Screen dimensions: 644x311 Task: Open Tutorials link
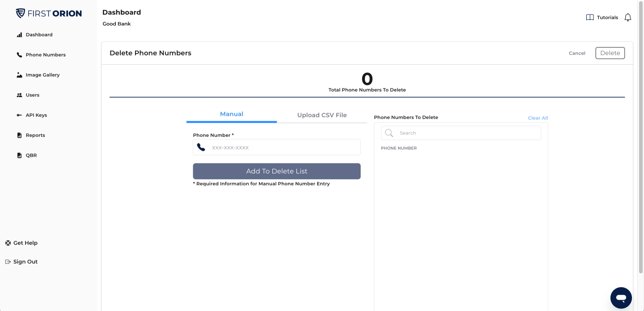(x=607, y=17)
